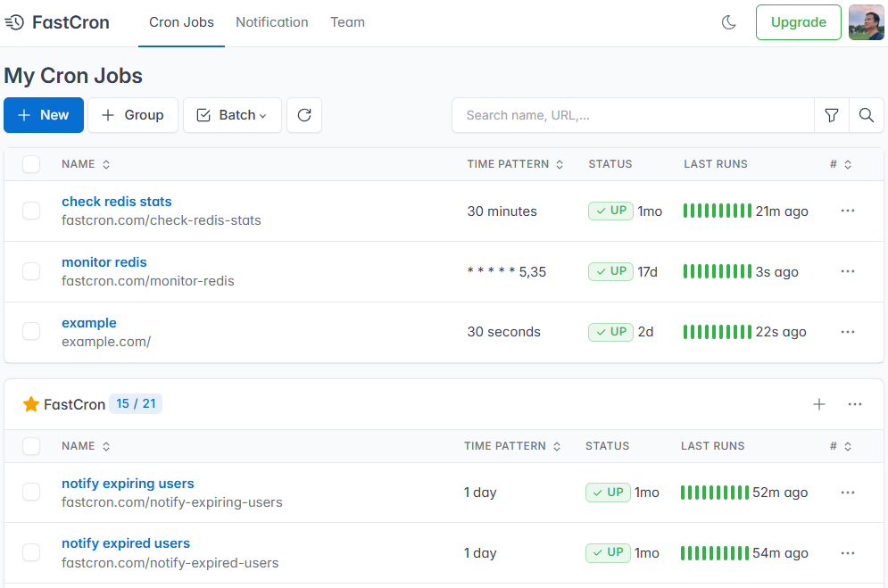Click last runs bars for monitor redis

point(718,271)
